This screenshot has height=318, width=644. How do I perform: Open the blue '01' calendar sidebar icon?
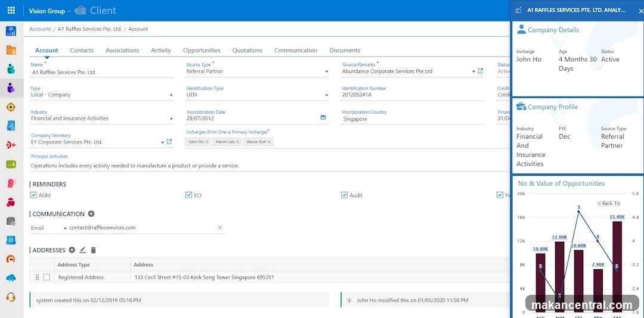click(x=11, y=240)
